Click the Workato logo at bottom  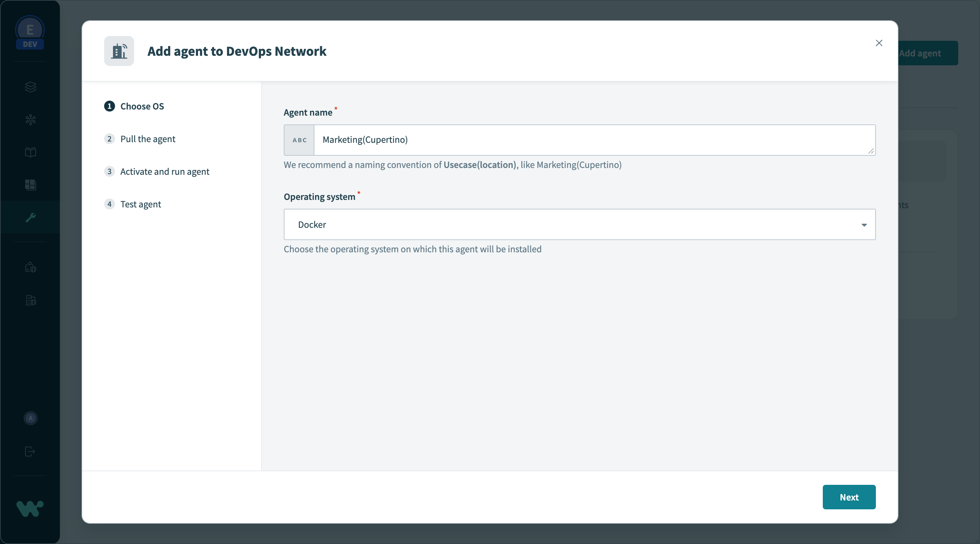[x=30, y=509]
